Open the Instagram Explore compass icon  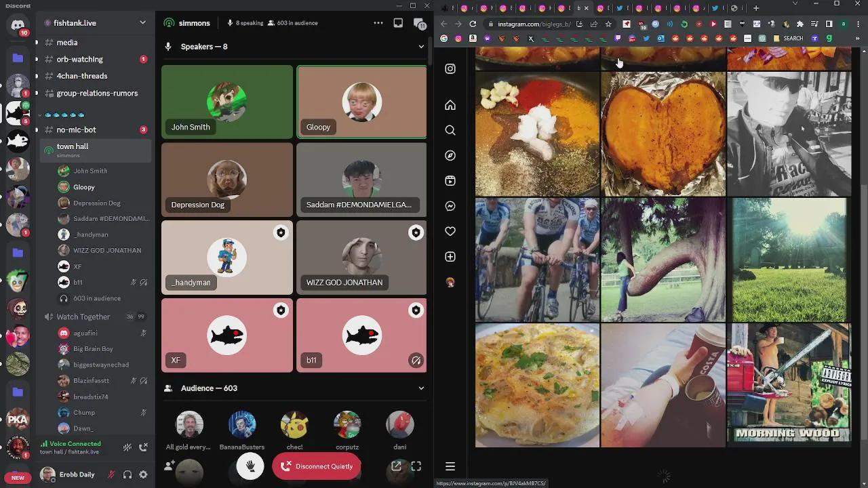click(x=450, y=156)
